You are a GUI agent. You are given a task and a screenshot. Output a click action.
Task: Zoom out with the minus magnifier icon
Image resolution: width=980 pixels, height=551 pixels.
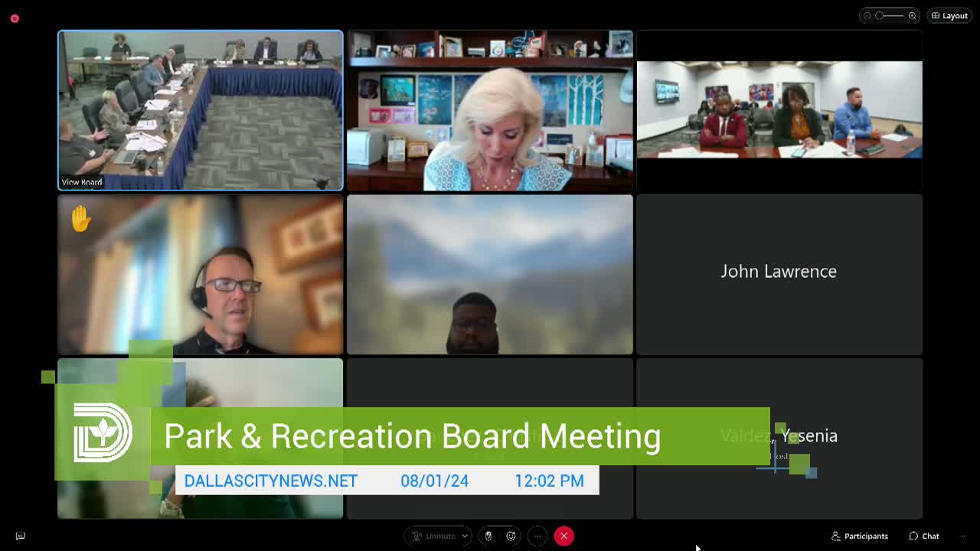tap(867, 15)
